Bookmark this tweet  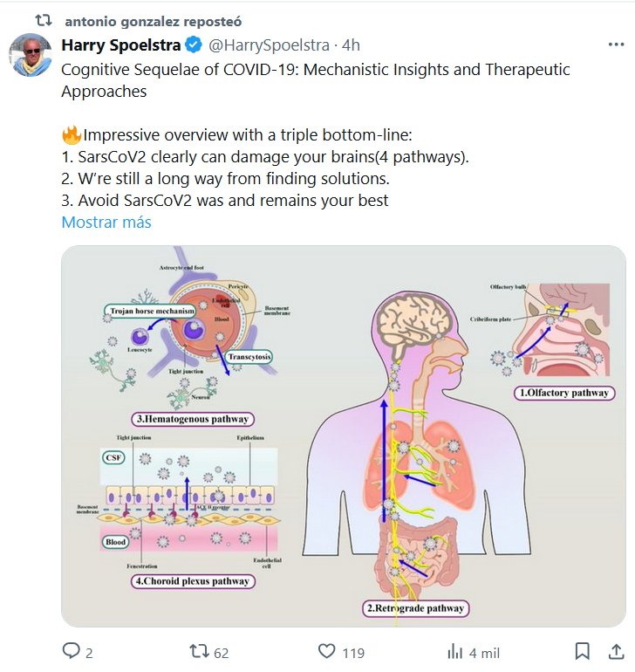coord(582,652)
